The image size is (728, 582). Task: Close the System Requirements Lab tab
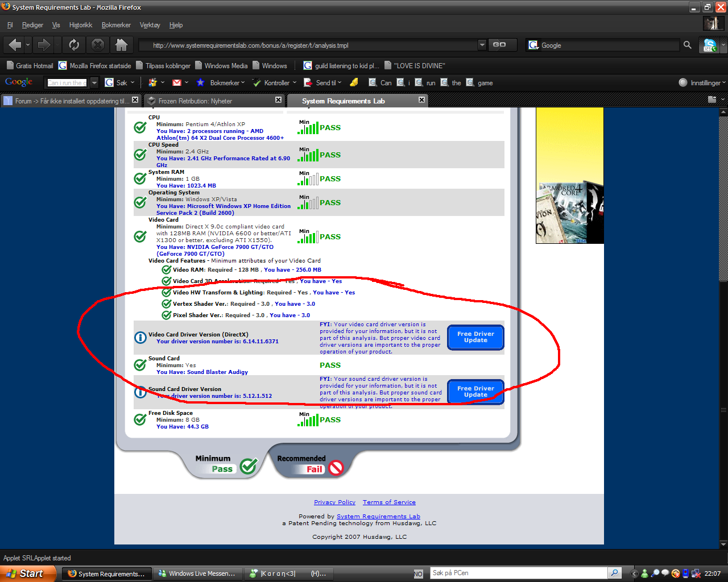coord(421,99)
